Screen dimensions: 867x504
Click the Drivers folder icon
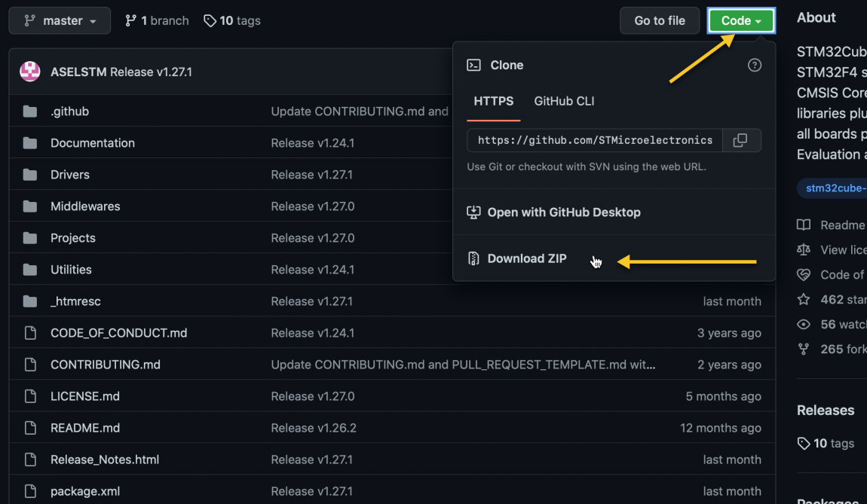click(30, 175)
